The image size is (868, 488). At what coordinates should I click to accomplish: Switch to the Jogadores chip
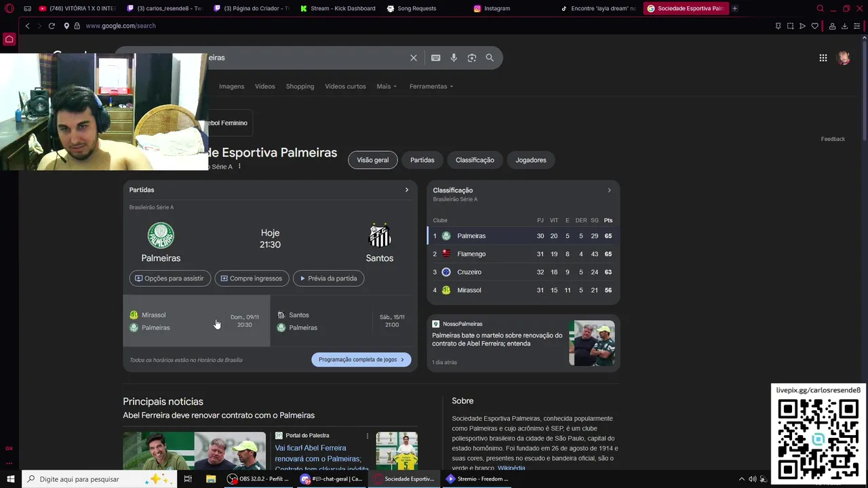pos(531,160)
